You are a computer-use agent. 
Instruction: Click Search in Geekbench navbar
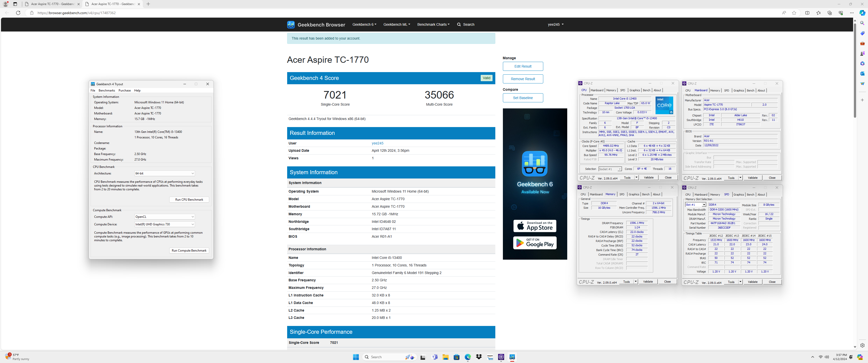[x=466, y=25]
